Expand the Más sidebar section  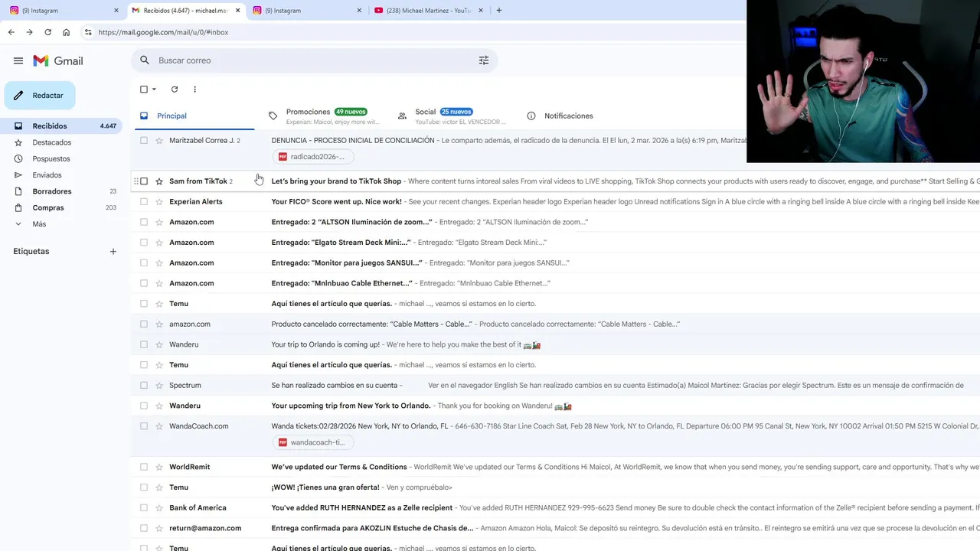point(38,224)
